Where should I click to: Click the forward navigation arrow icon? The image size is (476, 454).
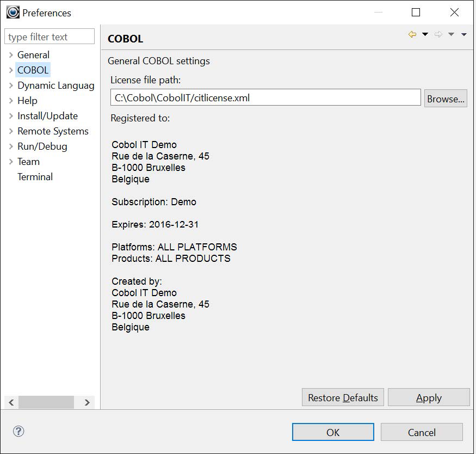(438, 35)
